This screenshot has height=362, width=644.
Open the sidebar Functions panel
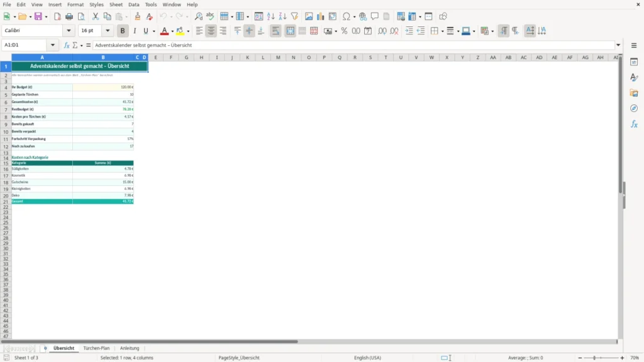tap(634, 124)
